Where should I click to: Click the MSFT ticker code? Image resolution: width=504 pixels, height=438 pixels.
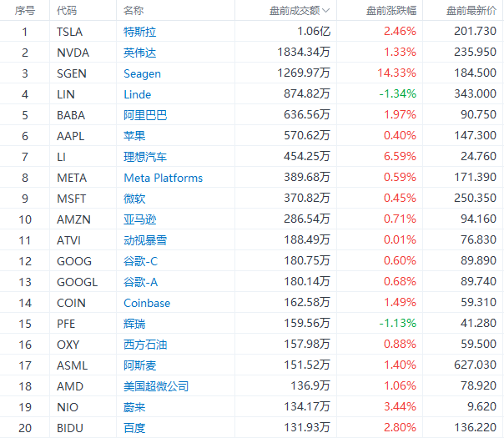coord(71,199)
